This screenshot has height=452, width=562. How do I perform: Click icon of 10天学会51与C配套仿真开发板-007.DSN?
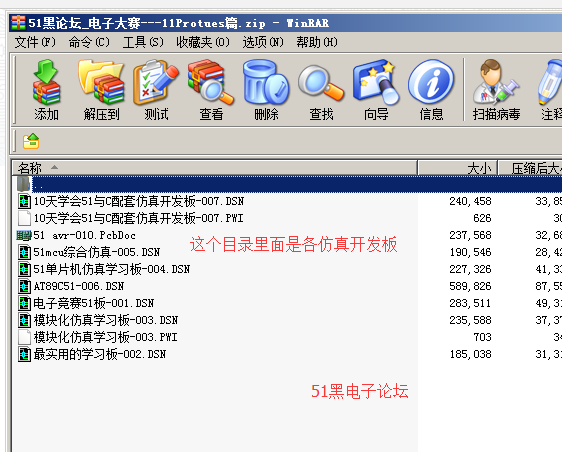point(24,201)
